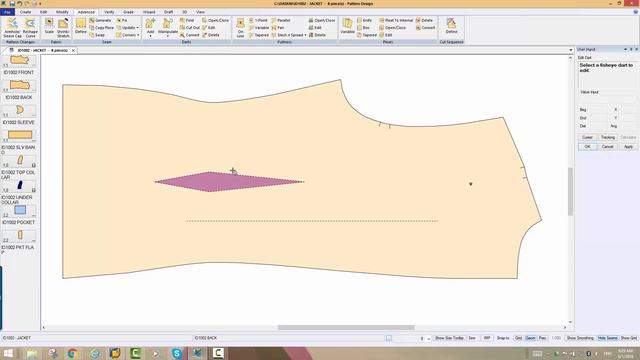Image resolution: width=640 pixels, height=360 pixels.
Task: Switch to the Grade ribbon tab
Action: (x=128, y=12)
